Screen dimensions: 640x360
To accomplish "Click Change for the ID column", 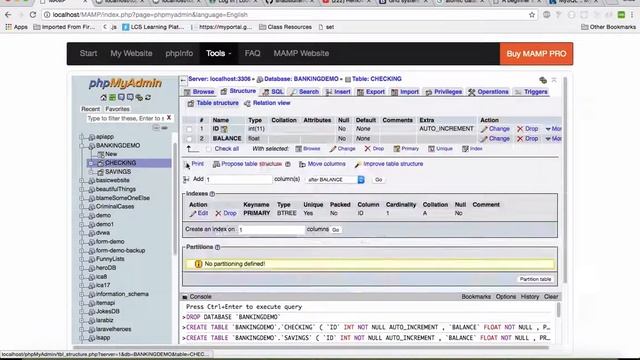I will (x=495, y=129).
